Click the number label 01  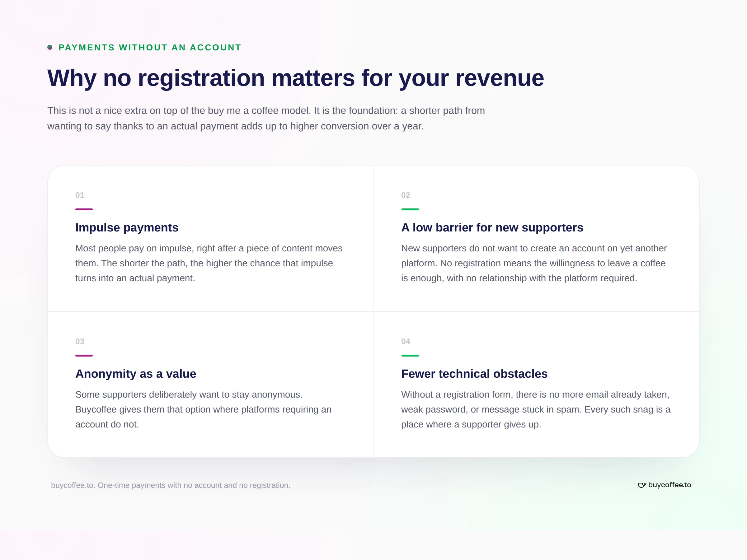click(80, 195)
